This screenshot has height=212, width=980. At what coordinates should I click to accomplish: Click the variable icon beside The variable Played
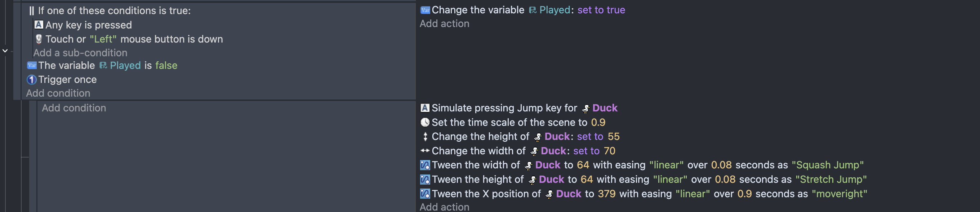(32, 66)
